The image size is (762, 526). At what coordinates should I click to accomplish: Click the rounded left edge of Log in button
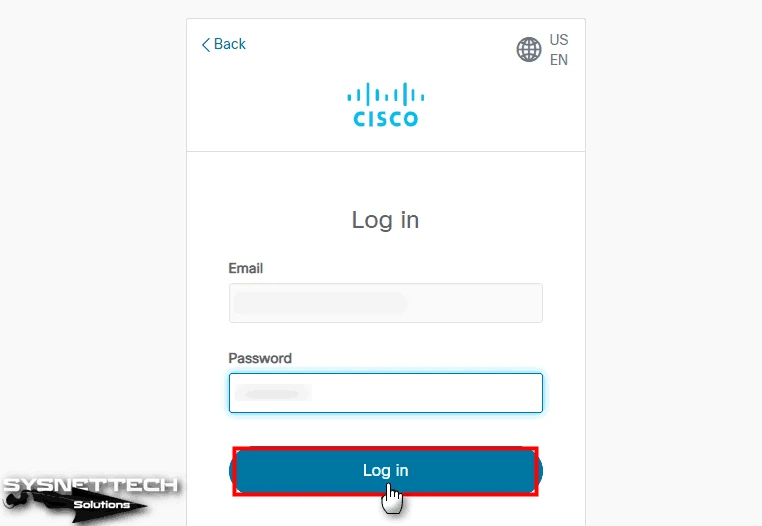(231, 471)
